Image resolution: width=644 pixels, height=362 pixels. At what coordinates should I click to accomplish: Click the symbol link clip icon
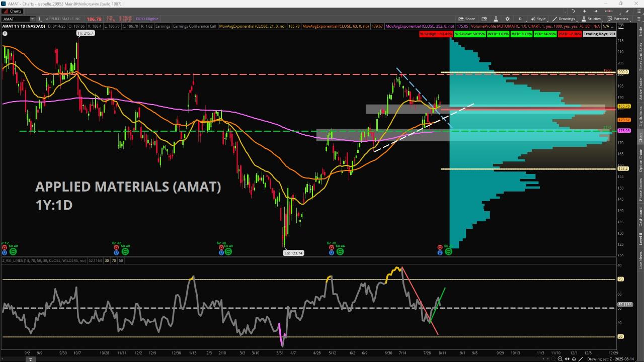tap(40, 19)
